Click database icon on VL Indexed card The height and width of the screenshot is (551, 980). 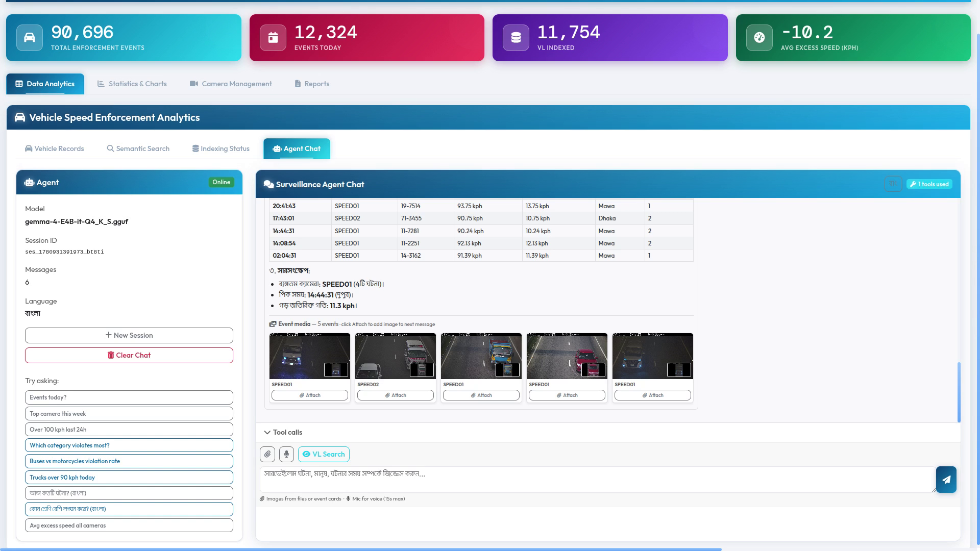(x=516, y=38)
